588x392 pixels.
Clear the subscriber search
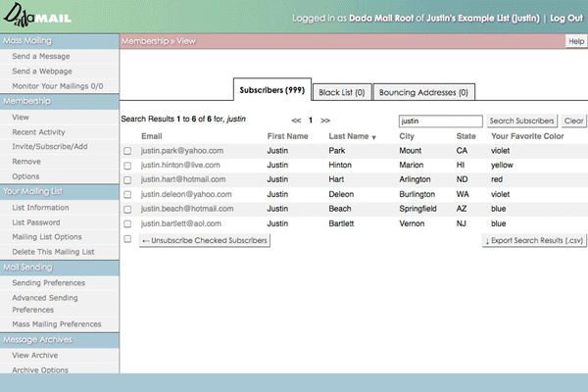[574, 121]
